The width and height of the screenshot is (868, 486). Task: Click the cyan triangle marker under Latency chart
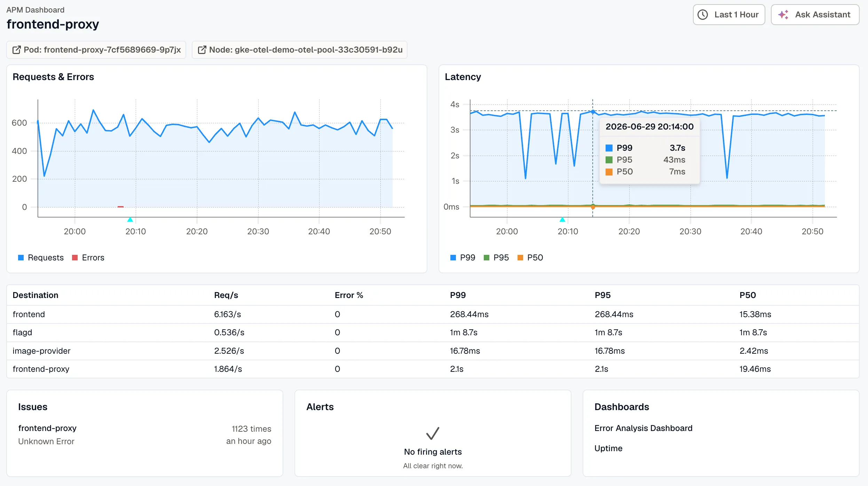(x=562, y=219)
